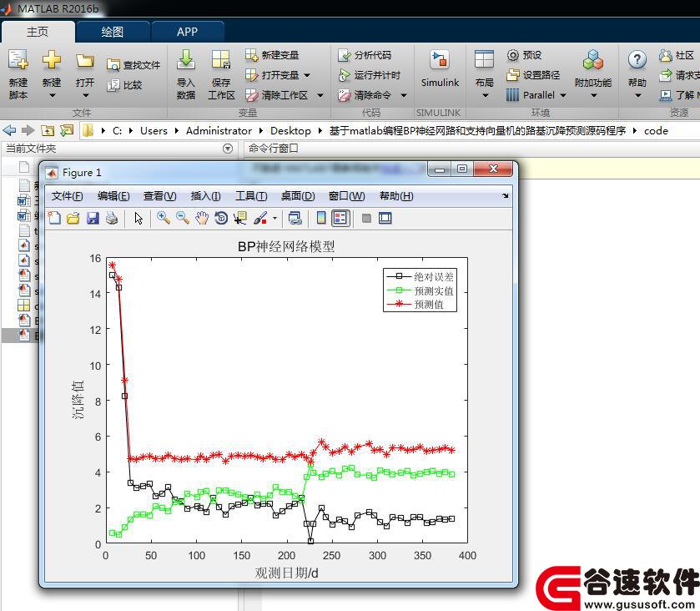Launch Simulink from the ribbon

440,68
